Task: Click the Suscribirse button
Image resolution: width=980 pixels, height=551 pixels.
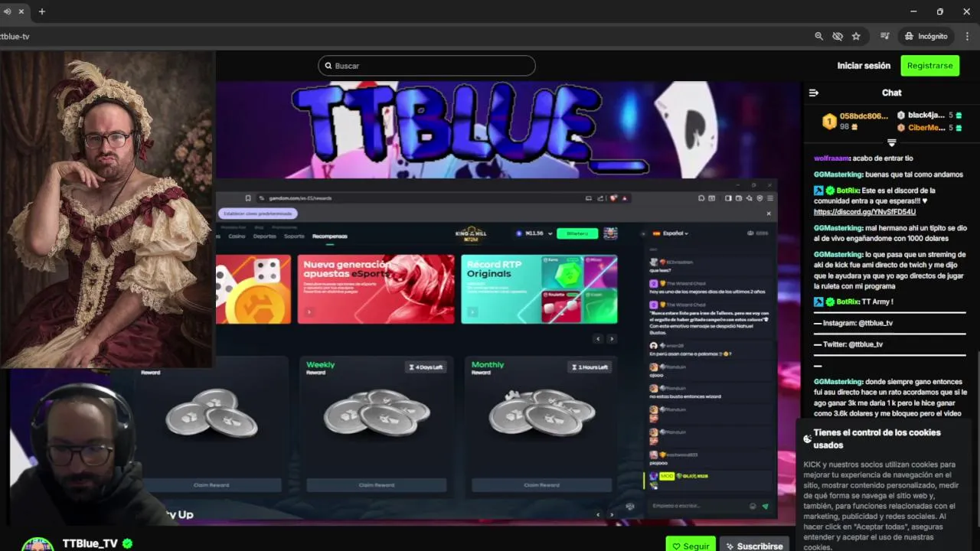Action: pos(755,546)
